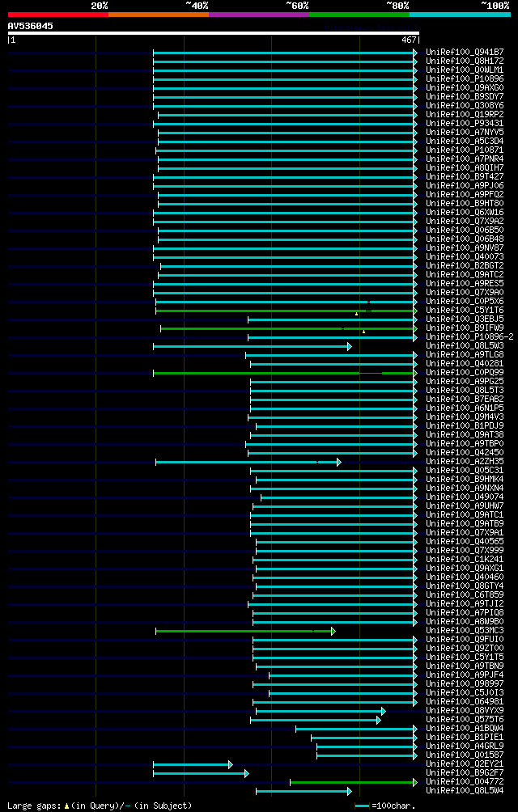
Task: Click the green alignment bar for UniRef100_B9IFW9
Action: pos(288,328)
